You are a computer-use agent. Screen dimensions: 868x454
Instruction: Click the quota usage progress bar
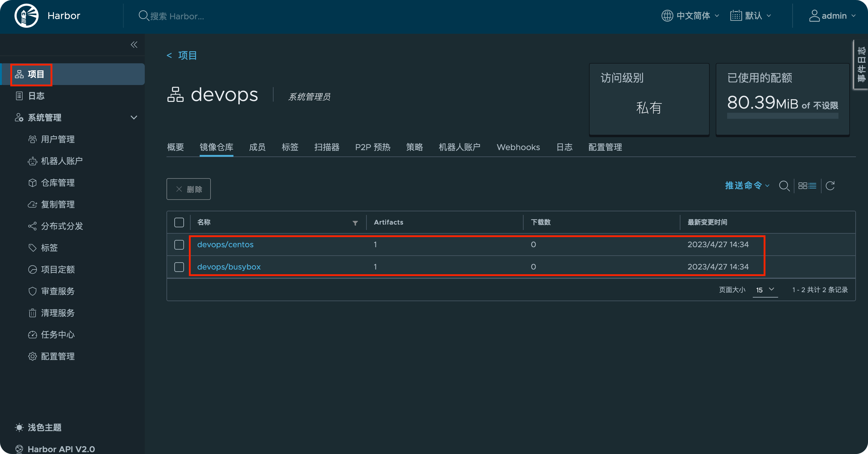click(x=782, y=116)
